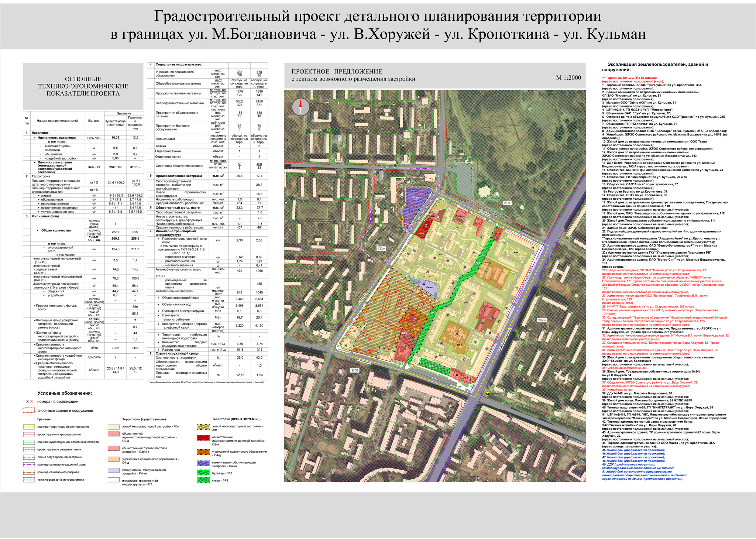This screenshot has height=539, width=756.
Task: Click the building regulation red dashed line symbol
Action: (x=29, y=457)
